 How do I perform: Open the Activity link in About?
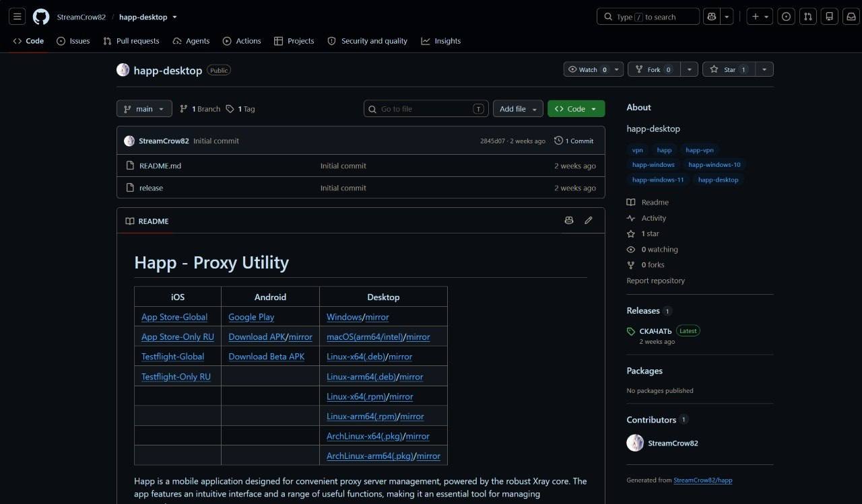pyautogui.click(x=653, y=218)
